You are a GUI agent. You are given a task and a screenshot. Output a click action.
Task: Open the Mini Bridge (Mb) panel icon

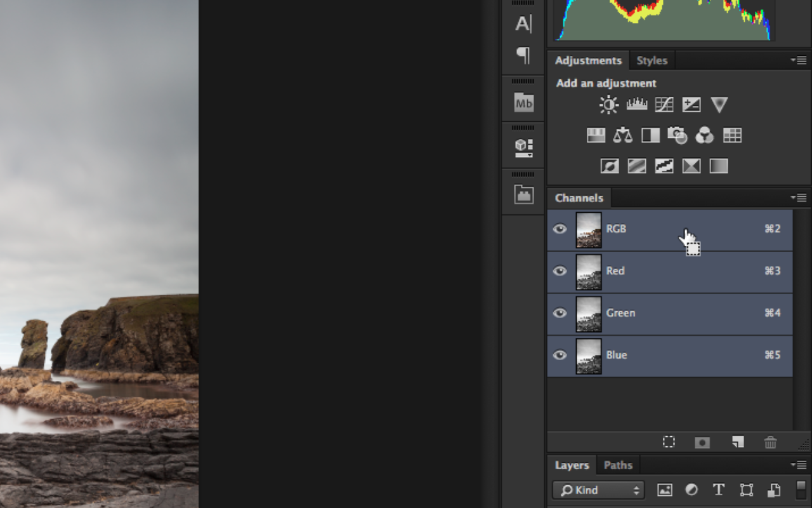tap(523, 102)
